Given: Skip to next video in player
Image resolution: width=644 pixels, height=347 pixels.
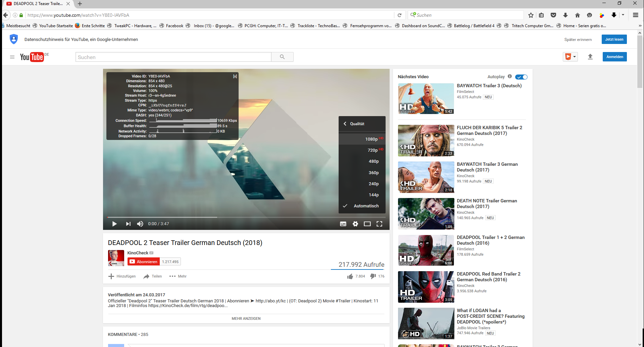Looking at the screenshot, I should pos(128,224).
